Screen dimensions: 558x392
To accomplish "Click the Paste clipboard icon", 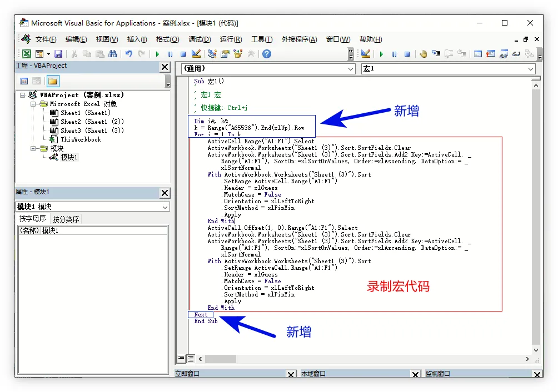I will tap(100, 54).
